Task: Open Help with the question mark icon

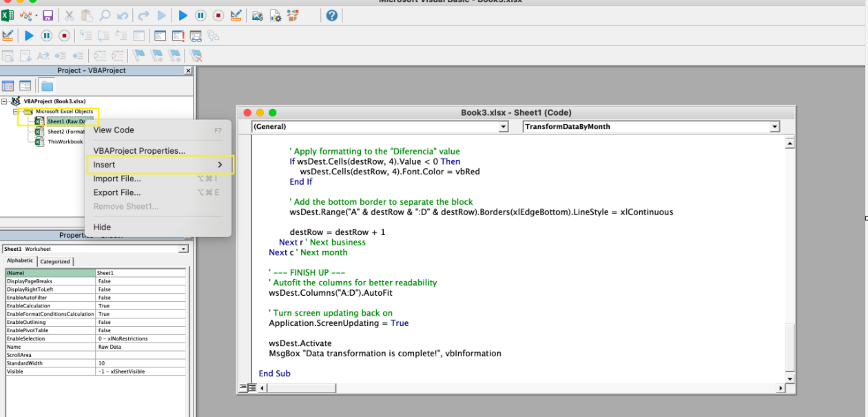Action: click(x=332, y=15)
